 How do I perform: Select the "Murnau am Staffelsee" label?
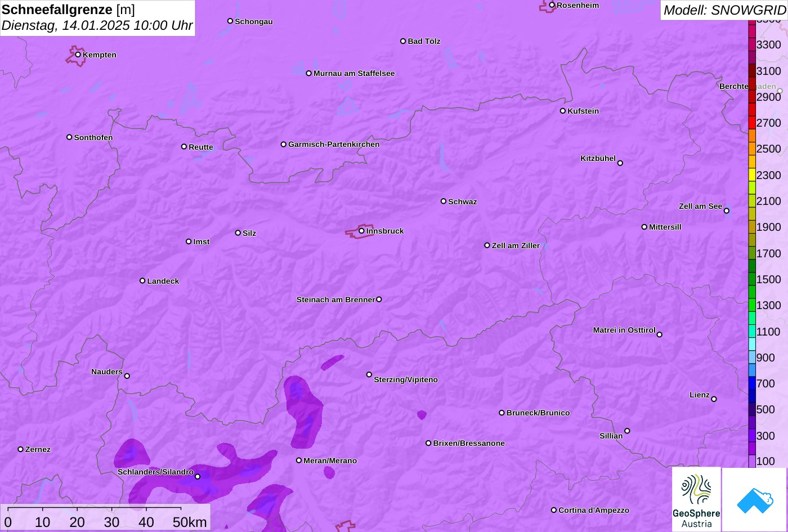[354, 73]
